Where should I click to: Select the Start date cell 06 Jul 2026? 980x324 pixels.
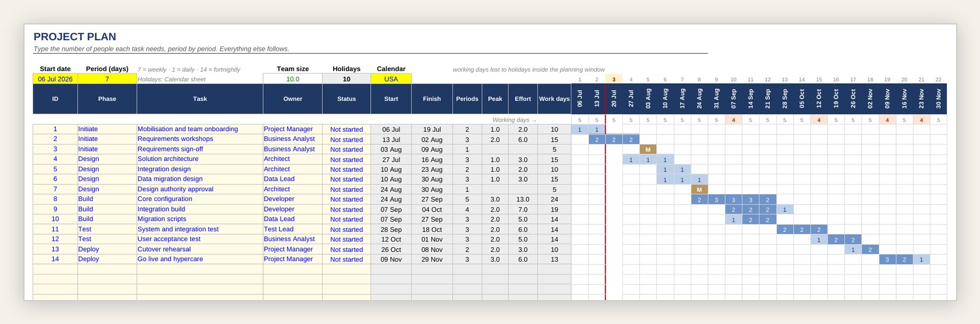pos(55,79)
